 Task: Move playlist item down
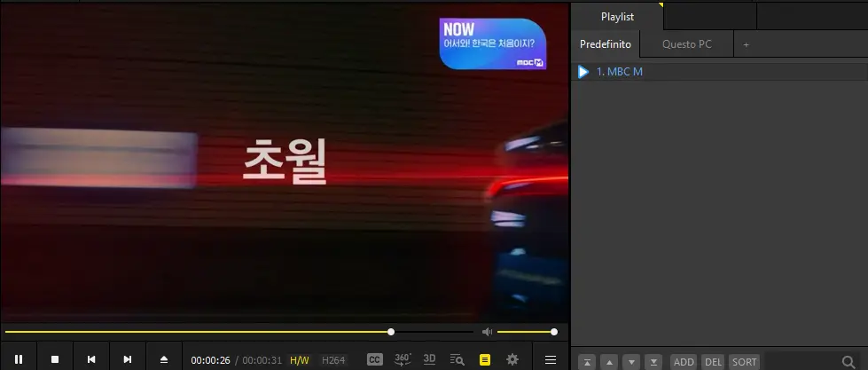tap(631, 363)
